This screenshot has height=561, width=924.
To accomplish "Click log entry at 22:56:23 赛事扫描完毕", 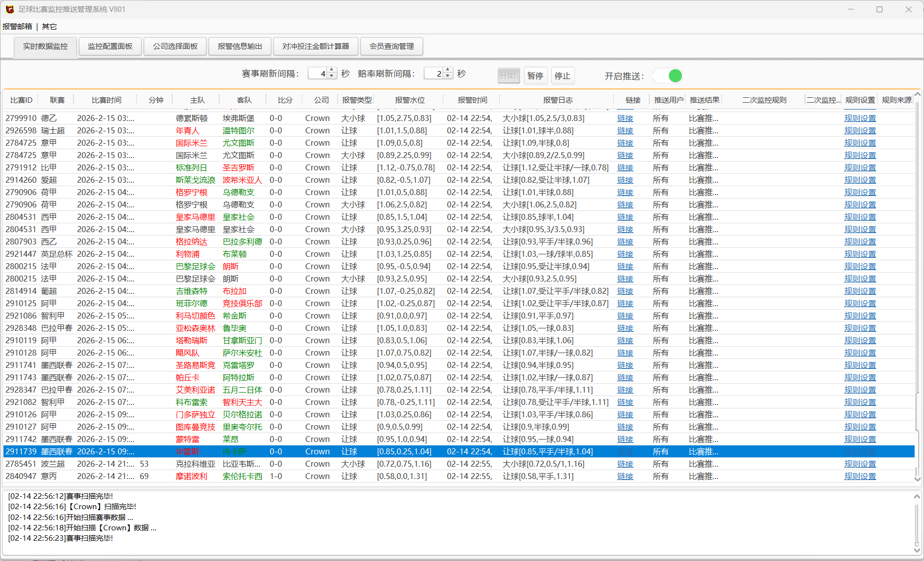I will 61,538.
